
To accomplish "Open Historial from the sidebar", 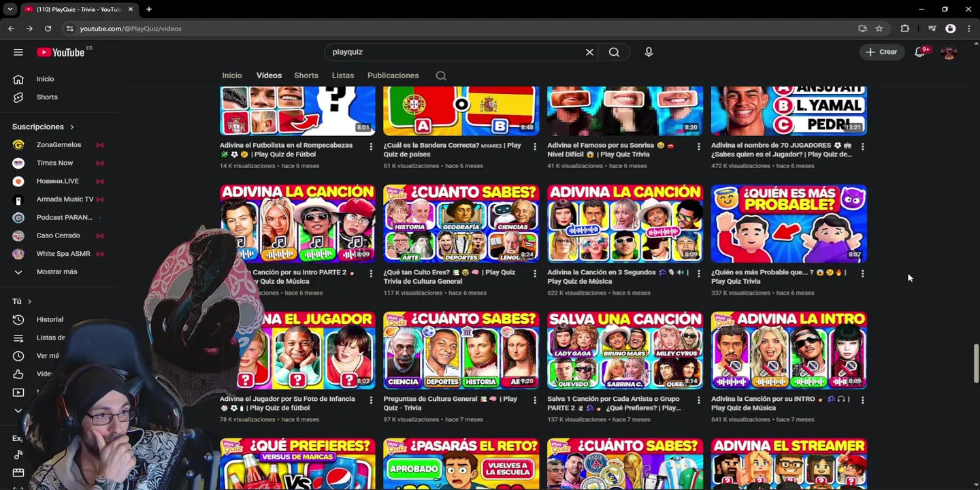I will (50, 319).
